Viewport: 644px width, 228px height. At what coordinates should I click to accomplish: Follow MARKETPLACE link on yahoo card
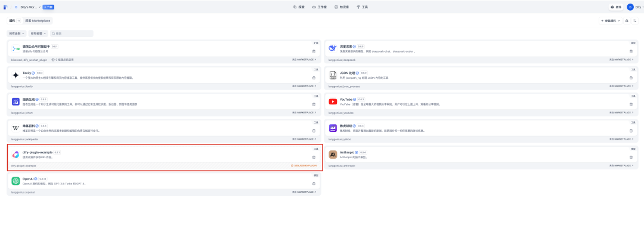pyautogui.click(x=622, y=139)
